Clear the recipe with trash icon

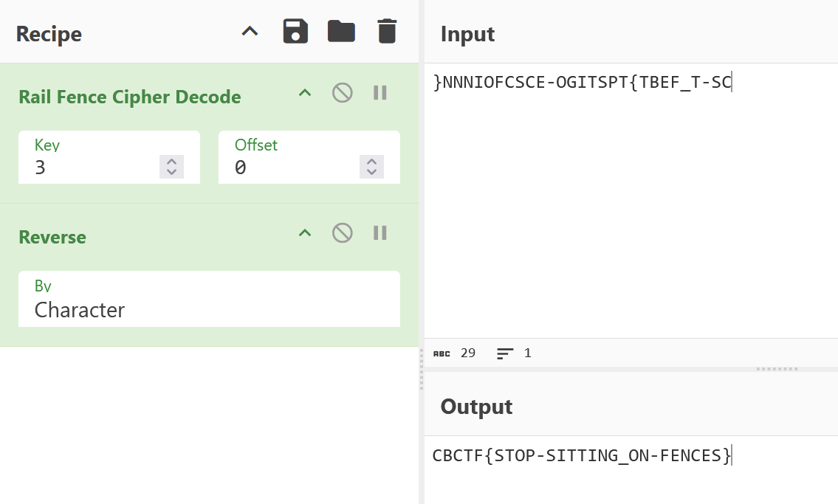click(x=387, y=31)
